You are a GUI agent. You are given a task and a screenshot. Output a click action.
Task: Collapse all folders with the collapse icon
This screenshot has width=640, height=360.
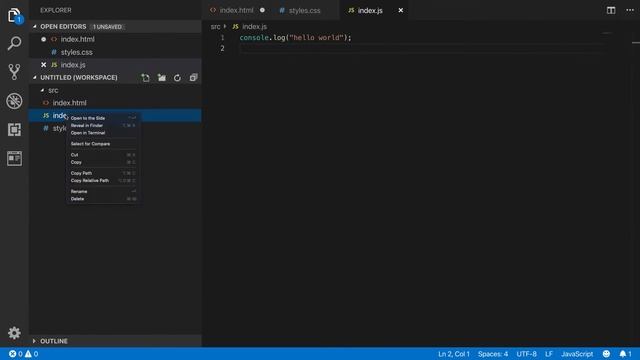tap(193, 78)
